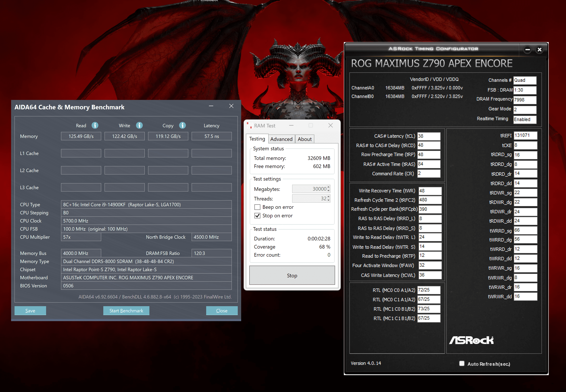Click the RTL (MC0 C0 A1/A2) field 72/25

429,290
